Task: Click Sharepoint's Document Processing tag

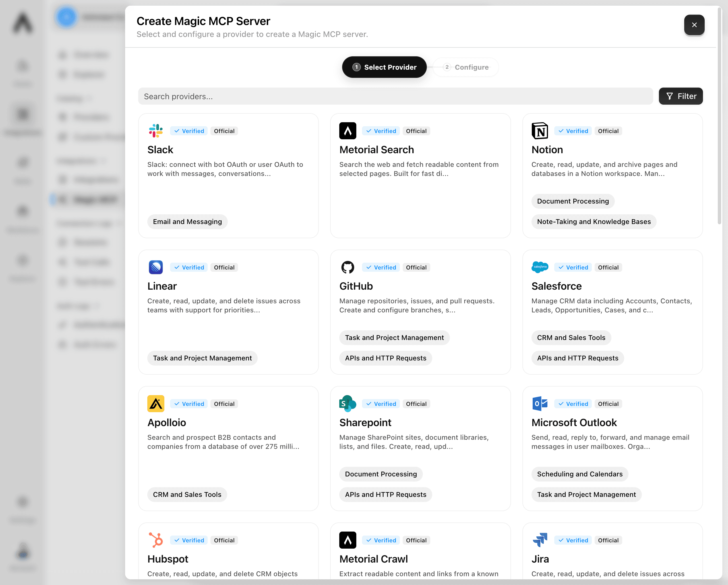Action: coord(380,474)
